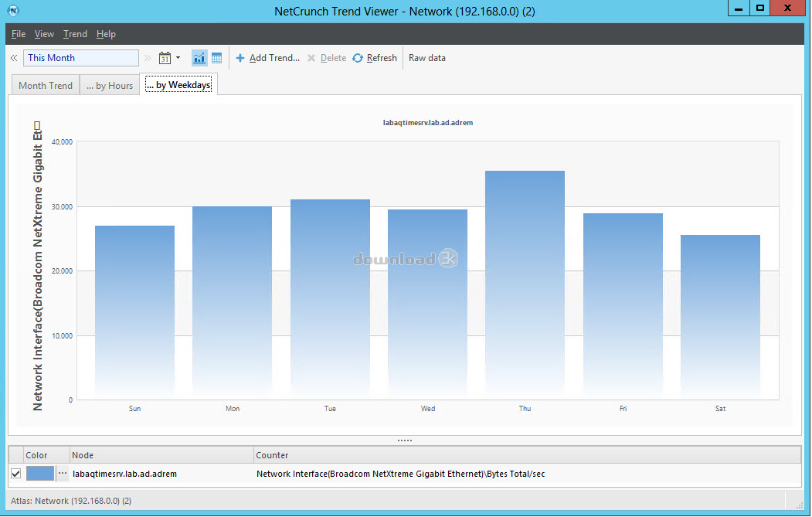
Task: Click the panel splitter dots handle
Action: coord(404,440)
